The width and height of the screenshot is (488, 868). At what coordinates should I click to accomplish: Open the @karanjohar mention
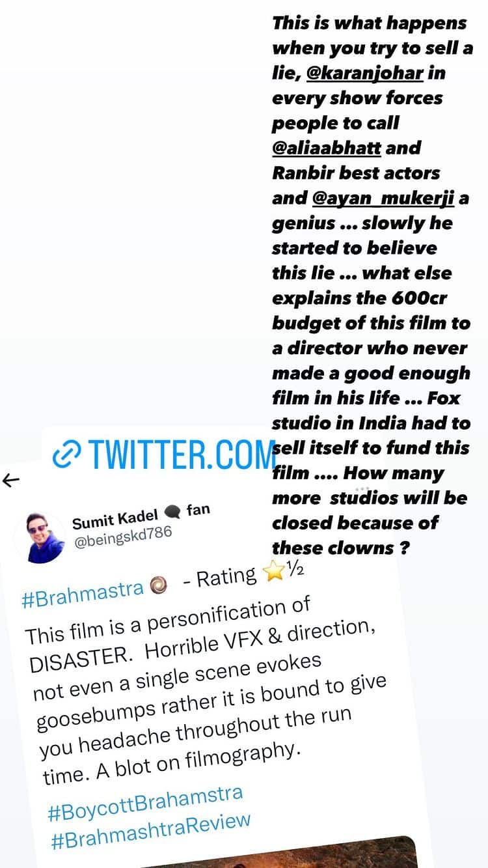[364, 72]
